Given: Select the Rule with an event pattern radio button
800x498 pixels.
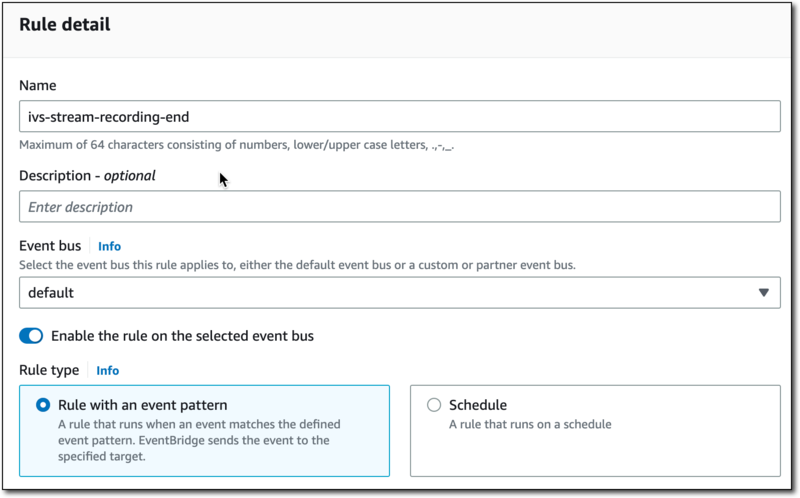Looking at the screenshot, I should [x=43, y=405].
